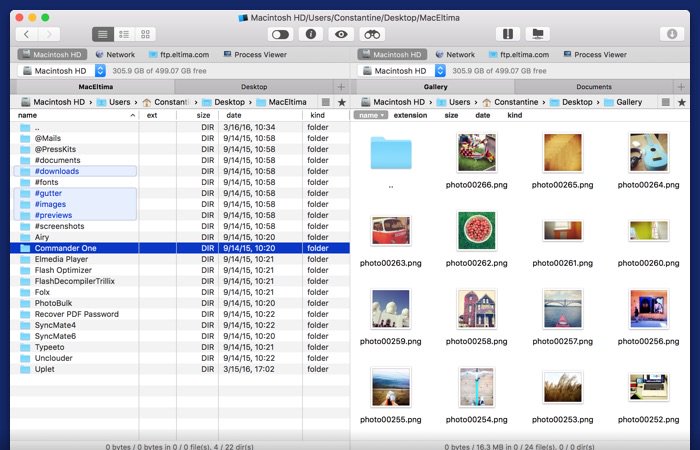This screenshot has height=450, width=700.
Task: Select Macintosh HD drive in right panel
Action: [392, 54]
